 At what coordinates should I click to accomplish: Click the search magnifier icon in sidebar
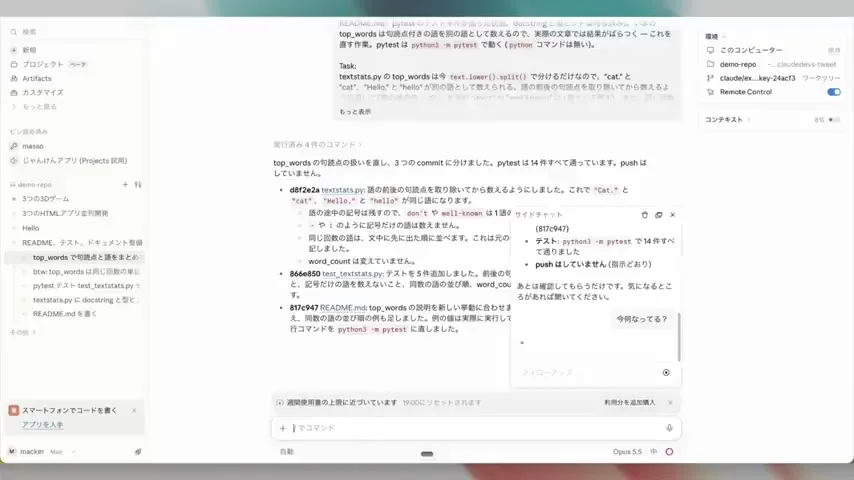pyautogui.click(x=14, y=32)
